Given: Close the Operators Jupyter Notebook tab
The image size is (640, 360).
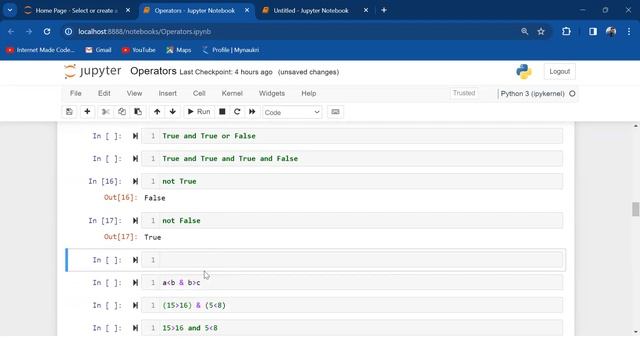Looking at the screenshot, I should pyautogui.click(x=247, y=11).
